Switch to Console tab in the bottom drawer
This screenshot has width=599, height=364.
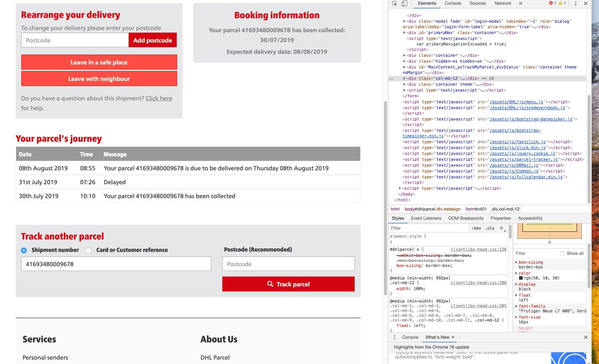(410, 338)
